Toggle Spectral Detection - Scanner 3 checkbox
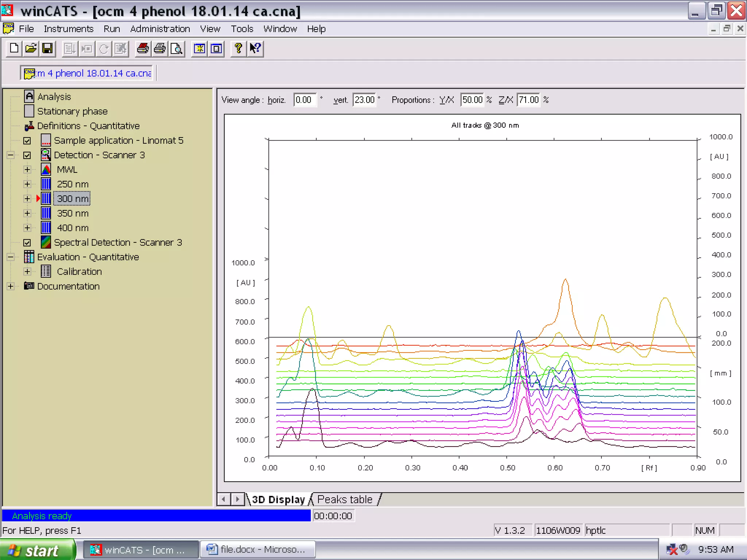747x560 pixels. click(27, 243)
